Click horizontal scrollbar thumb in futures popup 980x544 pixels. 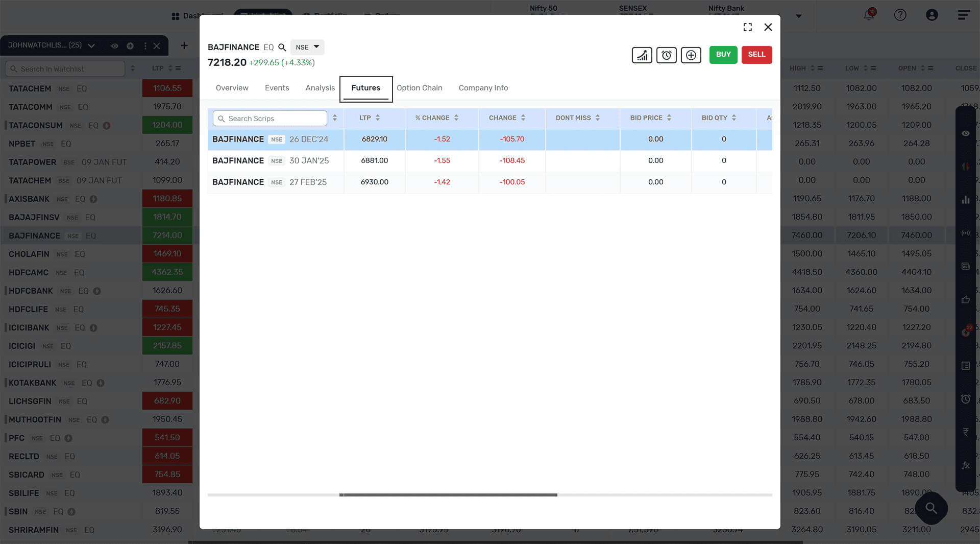tap(448, 495)
